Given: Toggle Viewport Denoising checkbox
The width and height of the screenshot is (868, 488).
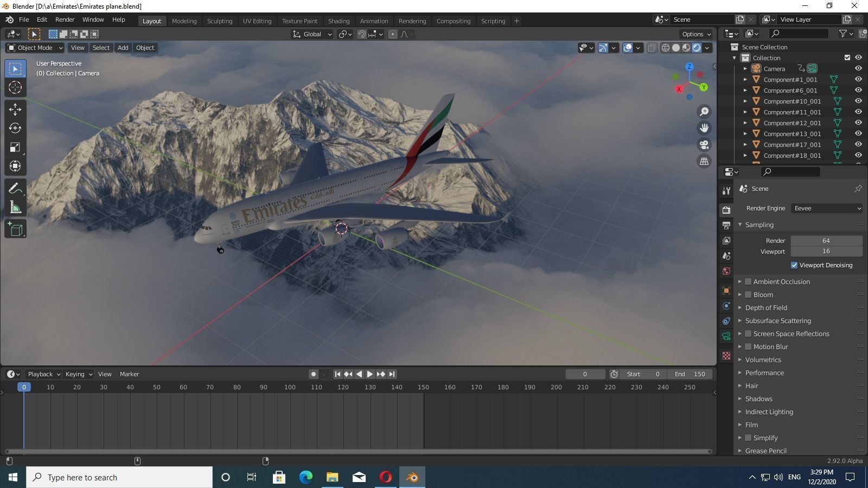Looking at the screenshot, I should coord(794,265).
